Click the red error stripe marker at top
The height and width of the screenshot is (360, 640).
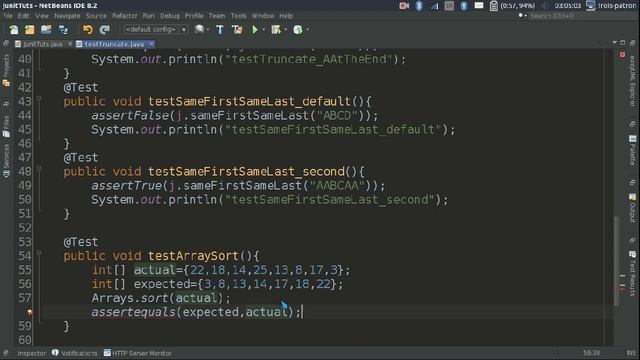(x=622, y=54)
